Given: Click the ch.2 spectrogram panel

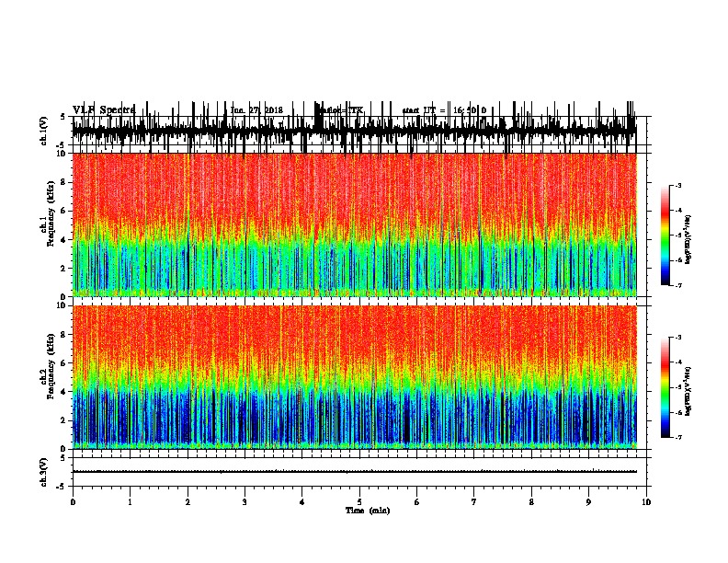Looking at the screenshot, I should 354,377.
